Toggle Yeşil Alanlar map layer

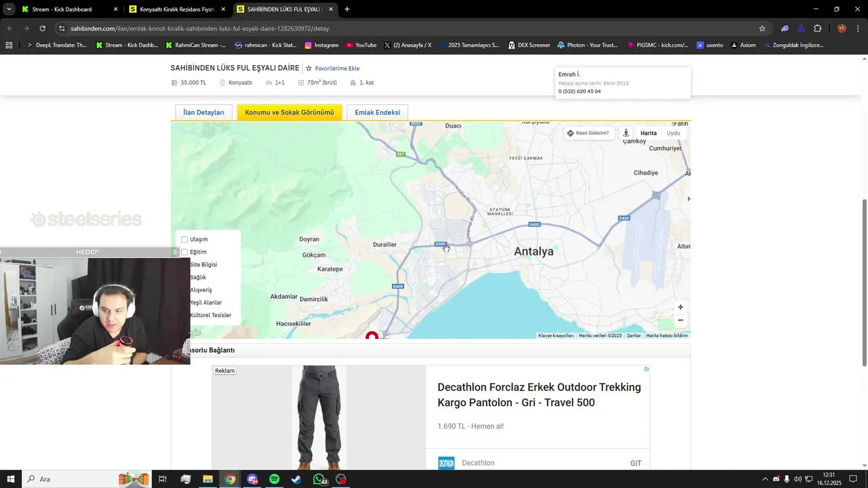(205, 302)
